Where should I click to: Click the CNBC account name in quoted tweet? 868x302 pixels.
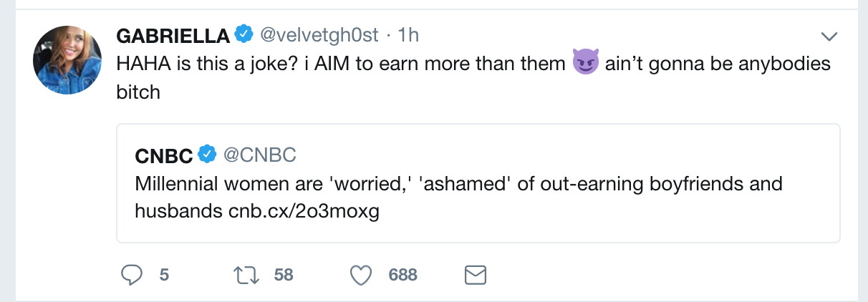(x=164, y=155)
